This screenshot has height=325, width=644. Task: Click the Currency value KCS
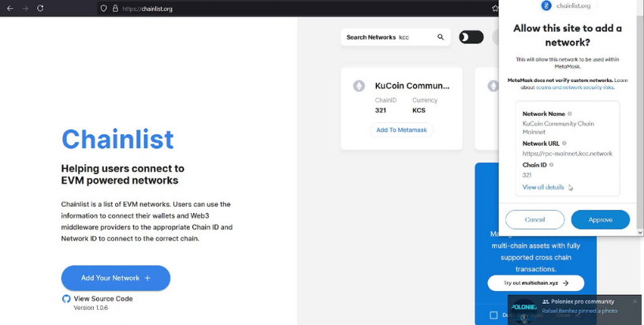coord(419,110)
